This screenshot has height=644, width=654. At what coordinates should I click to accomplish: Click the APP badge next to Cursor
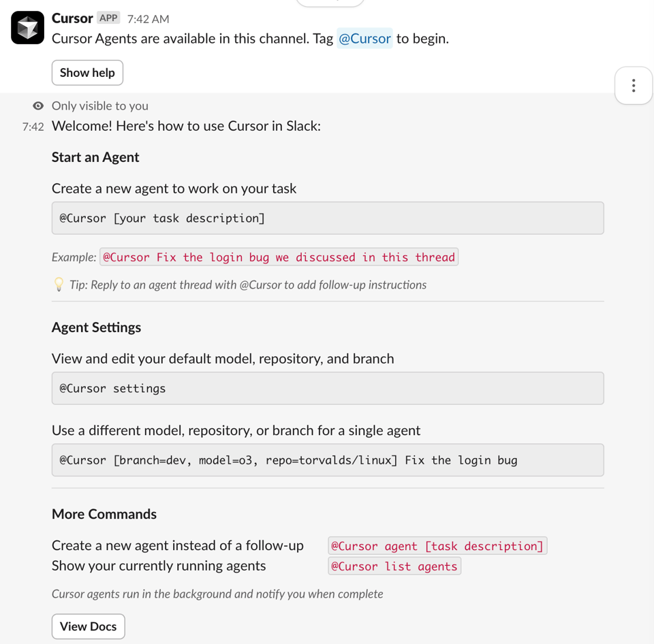[x=108, y=18]
